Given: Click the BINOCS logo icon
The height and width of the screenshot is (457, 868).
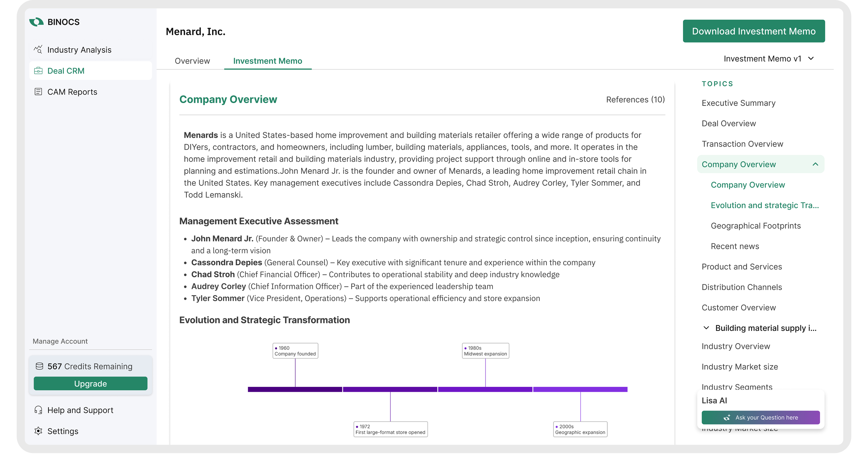Looking at the screenshot, I should pos(36,22).
